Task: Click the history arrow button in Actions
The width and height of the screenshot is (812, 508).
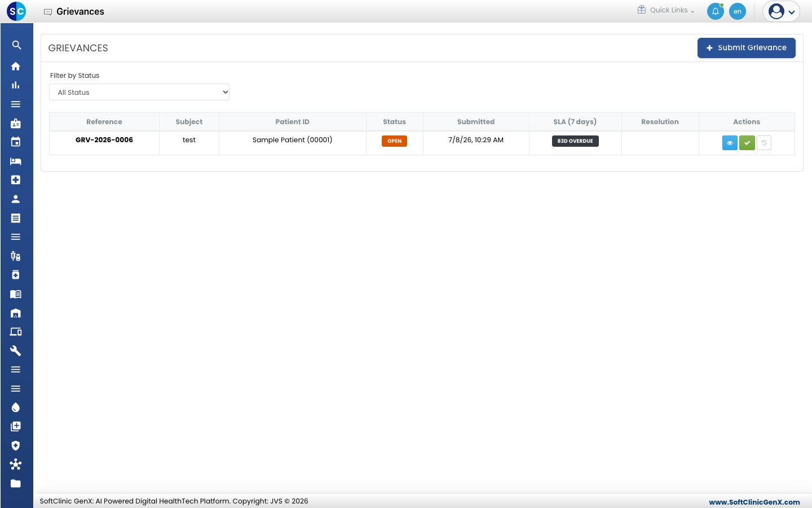Action: point(764,143)
